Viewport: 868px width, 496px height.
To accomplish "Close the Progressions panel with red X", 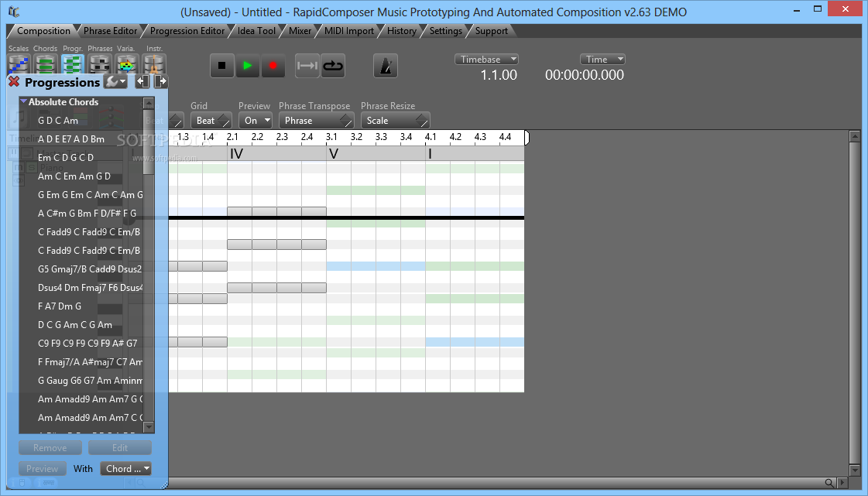I will pyautogui.click(x=15, y=82).
